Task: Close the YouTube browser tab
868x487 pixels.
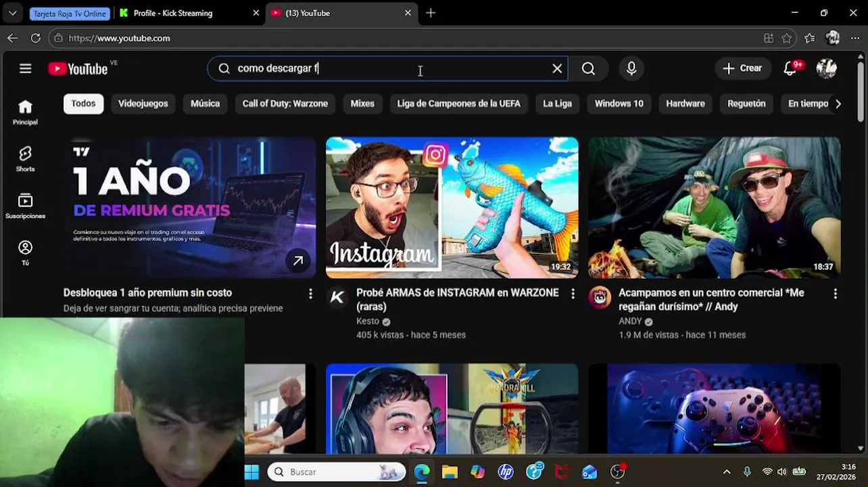Action: [408, 13]
